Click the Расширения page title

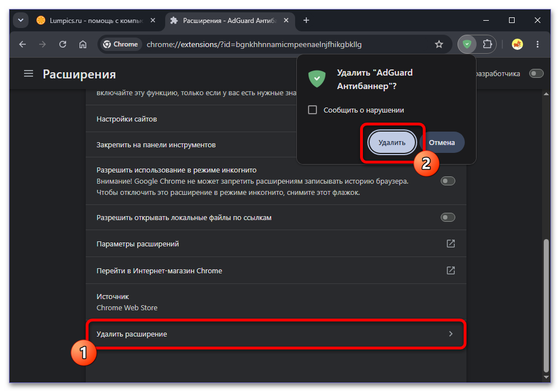click(80, 74)
